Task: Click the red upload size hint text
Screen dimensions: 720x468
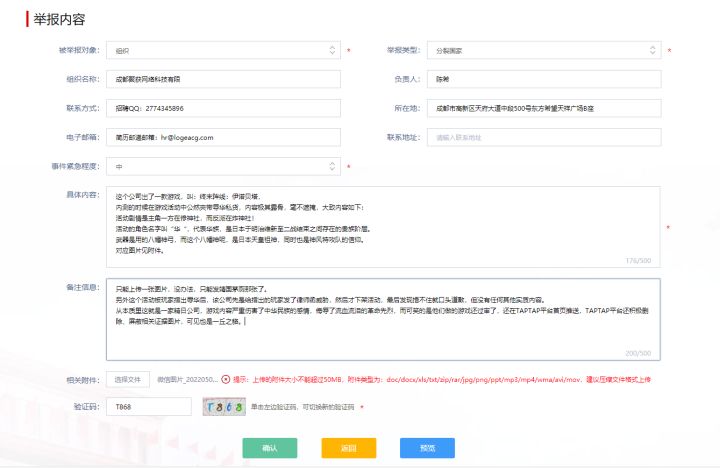Action: point(442,380)
